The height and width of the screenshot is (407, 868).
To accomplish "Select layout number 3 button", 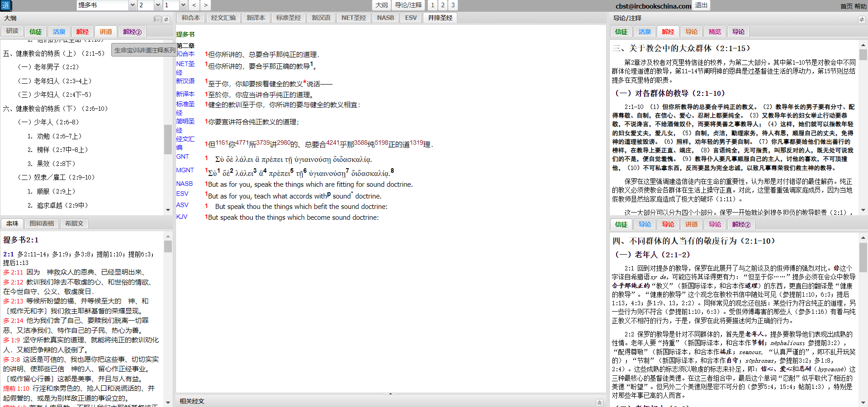I will coord(453,5).
